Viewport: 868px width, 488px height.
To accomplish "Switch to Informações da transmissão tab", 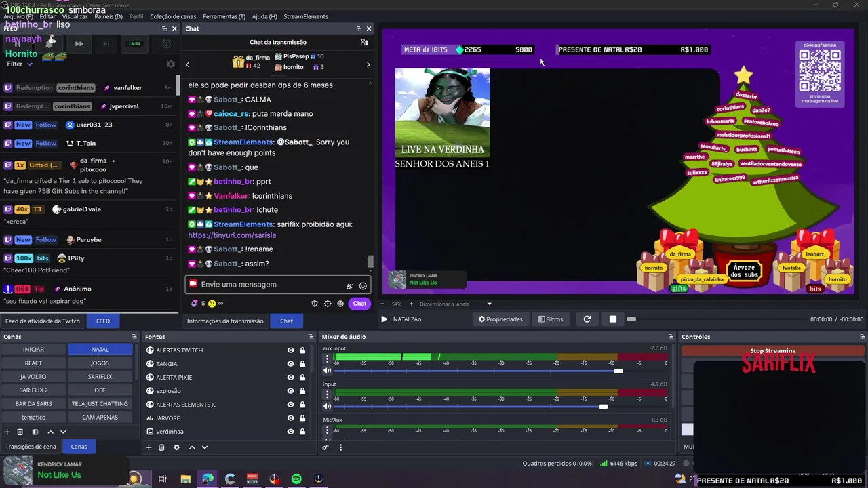I will coord(225,321).
